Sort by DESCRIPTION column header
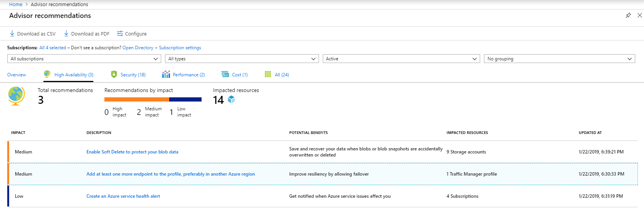The height and width of the screenshot is (213, 644). [x=99, y=133]
